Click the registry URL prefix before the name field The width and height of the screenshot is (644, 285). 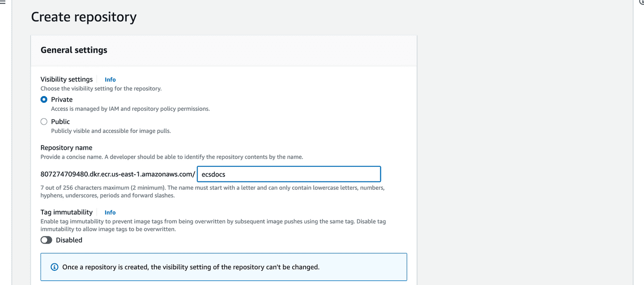pyautogui.click(x=117, y=174)
